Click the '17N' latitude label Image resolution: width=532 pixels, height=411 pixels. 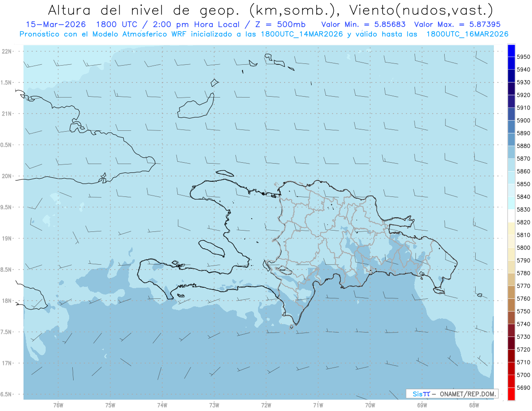(7, 363)
